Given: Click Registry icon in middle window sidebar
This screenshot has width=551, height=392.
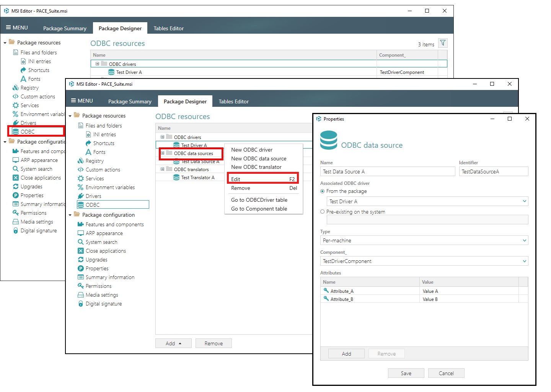Looking at the screenshot, I should point(81,161).
